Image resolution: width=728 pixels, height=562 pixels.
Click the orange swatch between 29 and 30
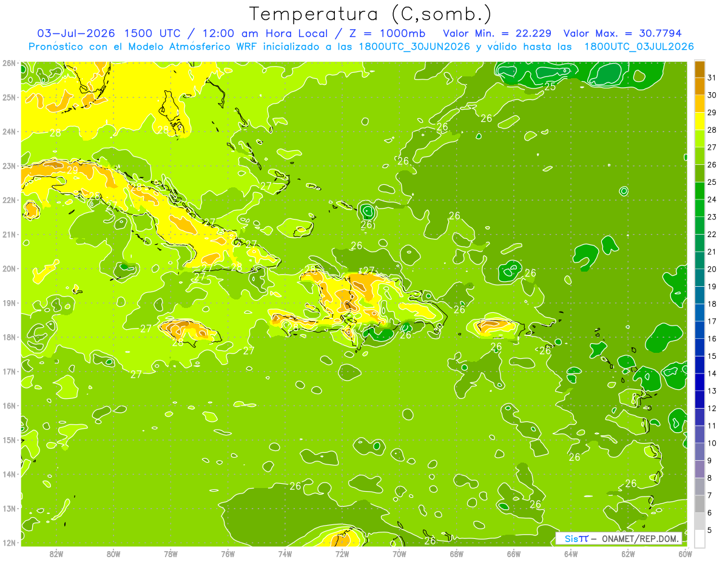(x=699, y=104)
